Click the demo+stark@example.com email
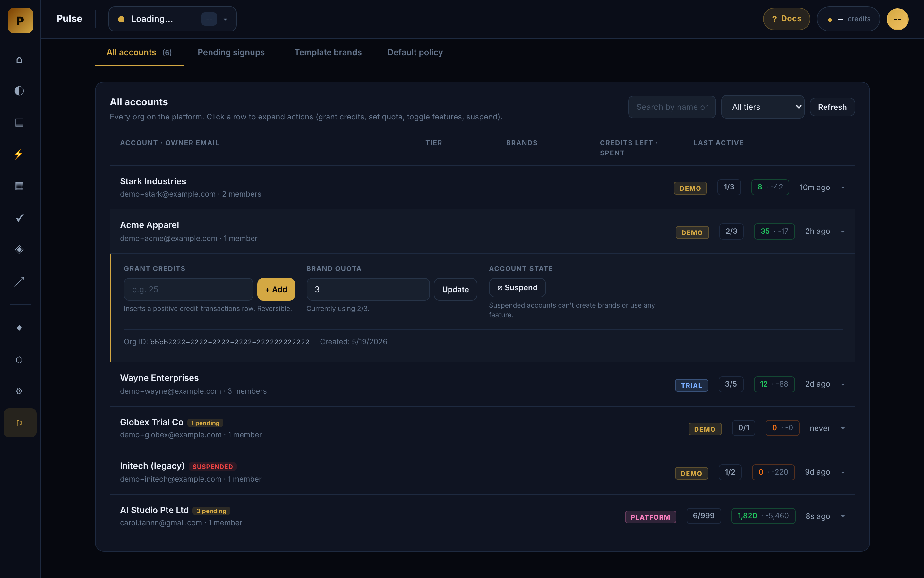This screenshot has height=578, width=924. [167, 194]
